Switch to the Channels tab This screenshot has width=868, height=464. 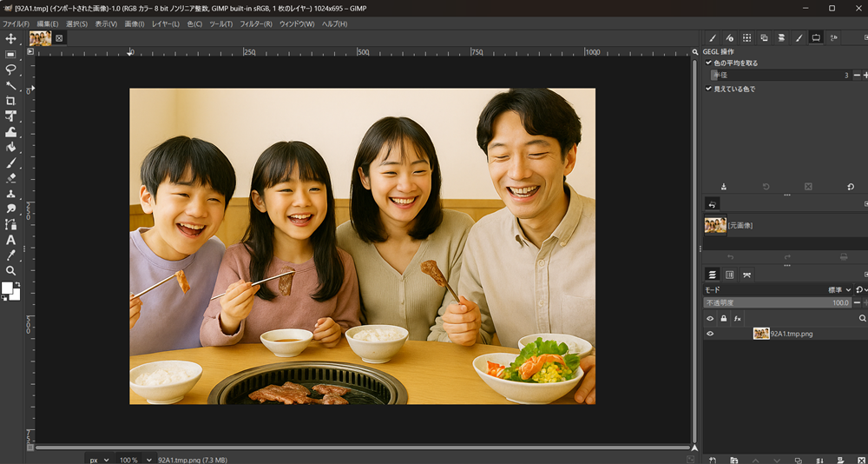click(x=730, y=275)
